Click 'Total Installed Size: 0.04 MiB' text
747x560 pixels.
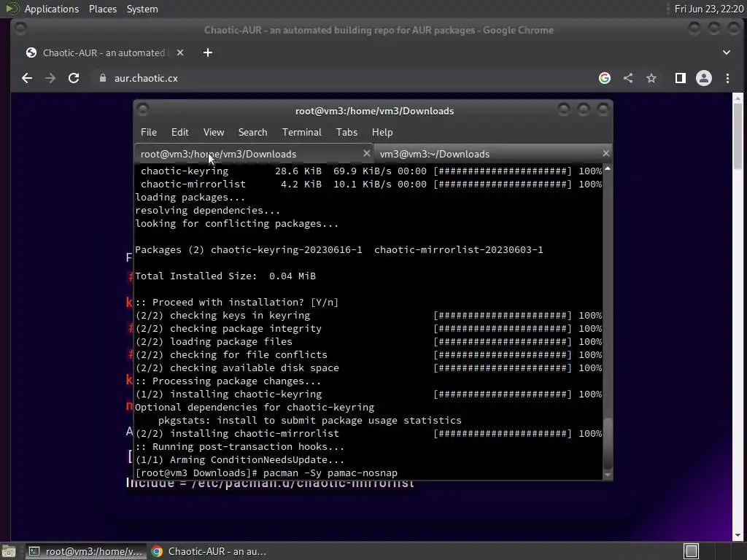point(225,276)
